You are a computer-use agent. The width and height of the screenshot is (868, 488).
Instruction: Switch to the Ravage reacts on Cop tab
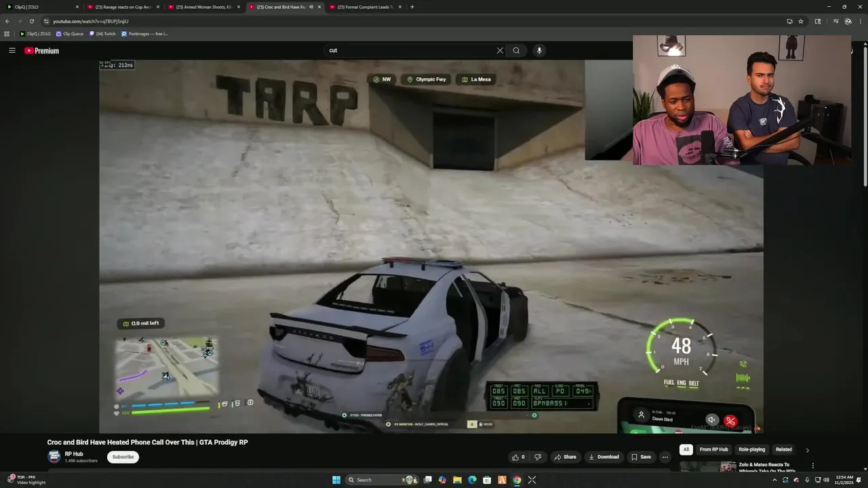(x=123, y=7)
